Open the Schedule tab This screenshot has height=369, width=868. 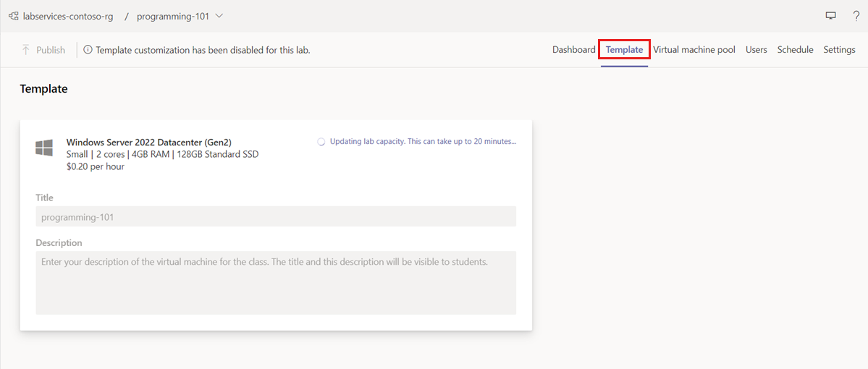coord(795,50)
